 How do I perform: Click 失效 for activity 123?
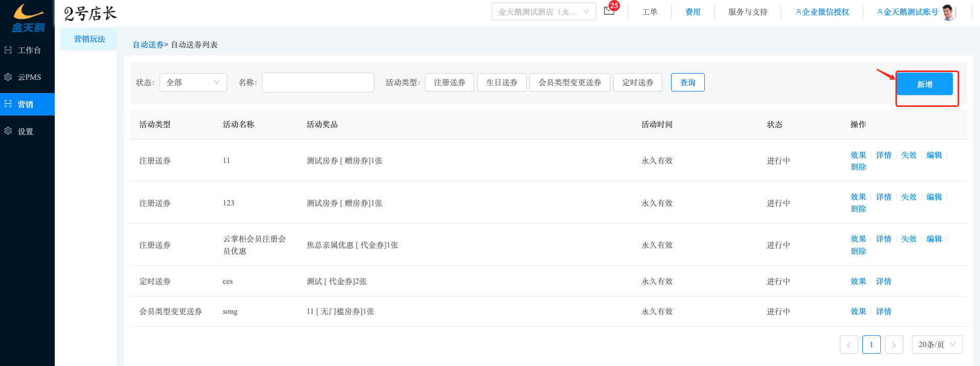pos(908,197)
